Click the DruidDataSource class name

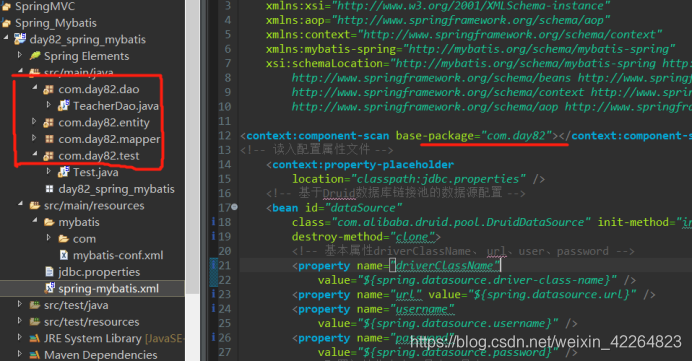535,222
